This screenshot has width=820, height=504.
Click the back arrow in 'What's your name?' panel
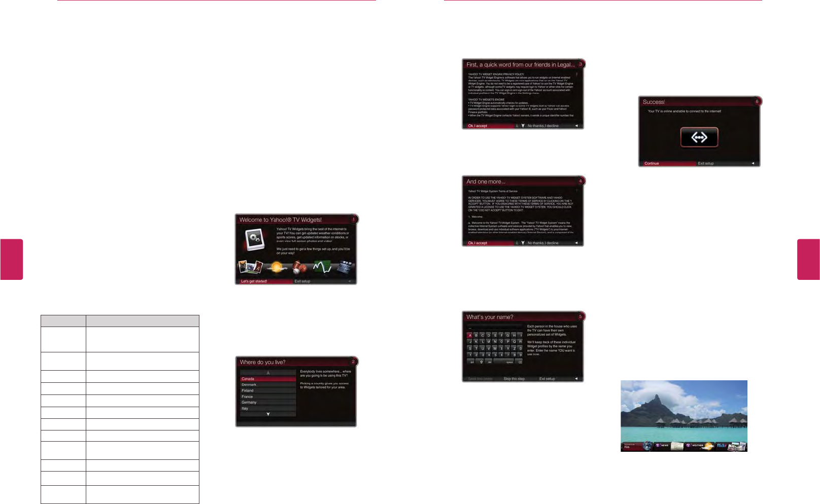pyautogui.click(x=576, y=379)
